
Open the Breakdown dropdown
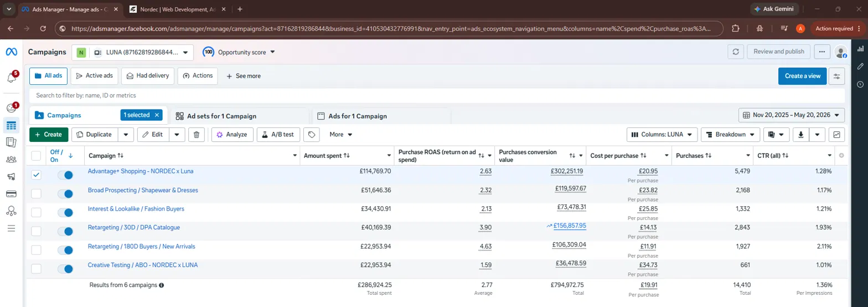[x=730, y=134]
